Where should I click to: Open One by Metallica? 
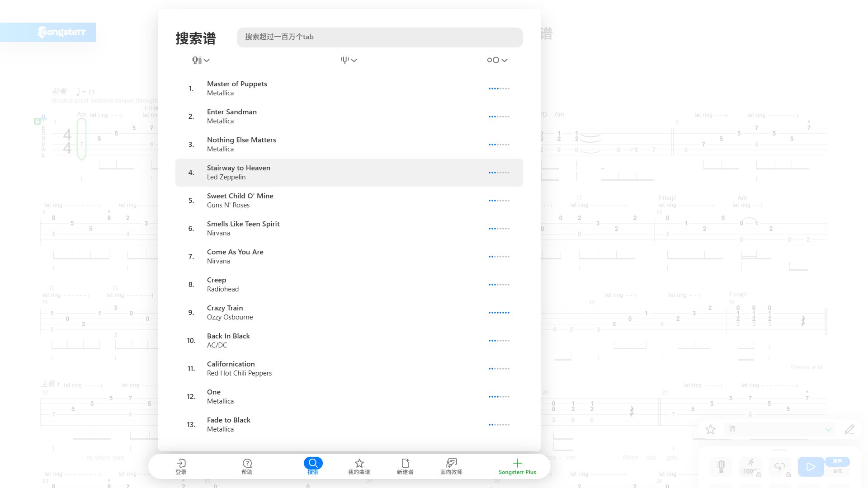click(x=349, y=397)
